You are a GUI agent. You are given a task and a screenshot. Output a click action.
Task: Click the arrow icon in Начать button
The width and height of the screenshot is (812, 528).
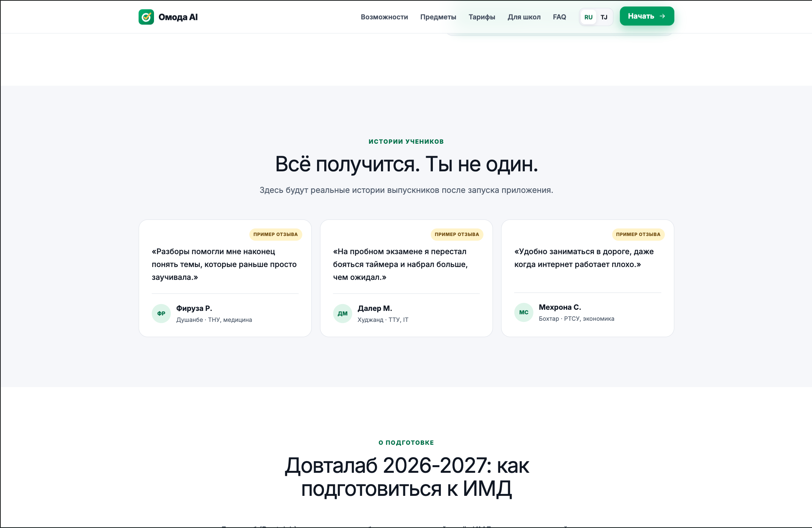tap(662, 16)
